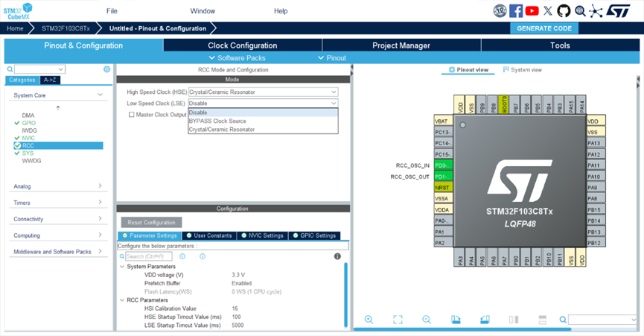Open the NVIC Settings tab
Screen dimensions: 644x336
(263, 235)
